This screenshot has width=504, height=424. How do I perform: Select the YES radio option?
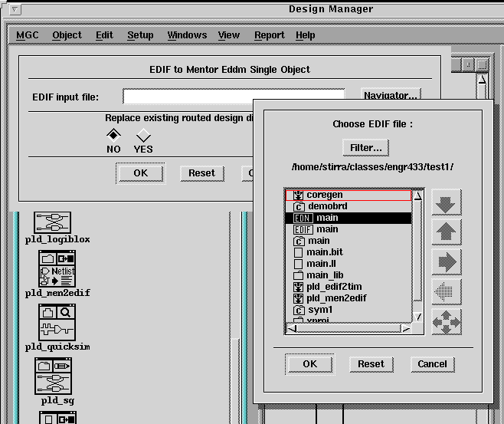tap(143, 136)
